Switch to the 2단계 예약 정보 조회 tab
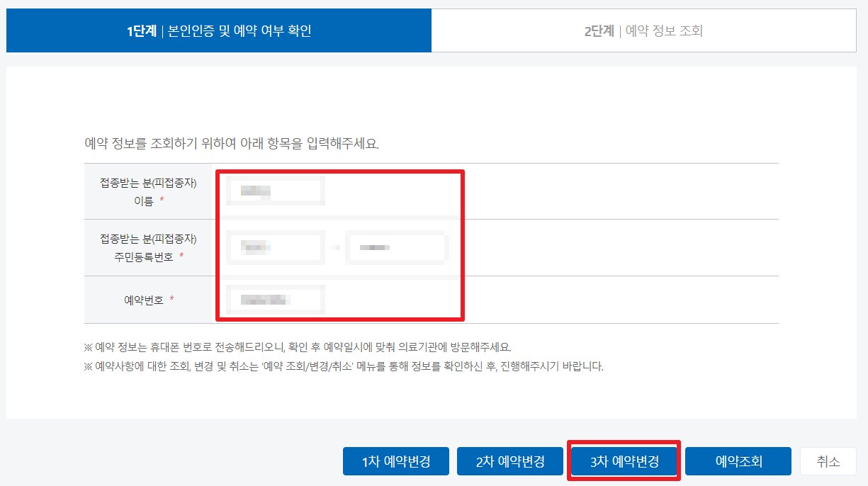The height and width of the screenshot is (486, 868). pyautogui.click(x=649, y=30)
